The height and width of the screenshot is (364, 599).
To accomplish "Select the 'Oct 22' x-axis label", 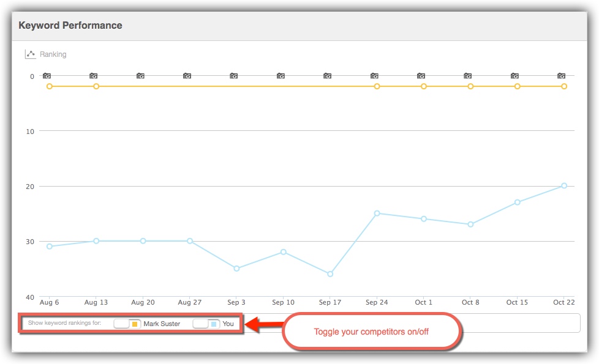I will [x=564, y=302].
